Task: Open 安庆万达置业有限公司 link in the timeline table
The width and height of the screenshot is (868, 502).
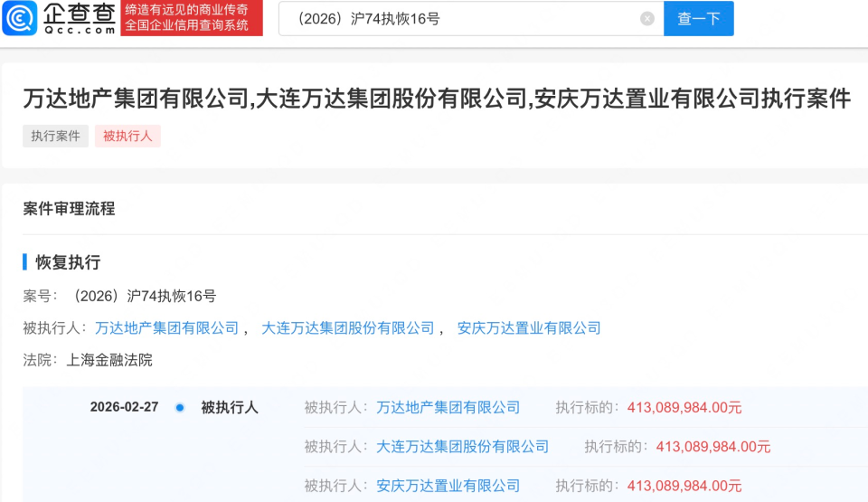Action: click(x=448, y=486)
